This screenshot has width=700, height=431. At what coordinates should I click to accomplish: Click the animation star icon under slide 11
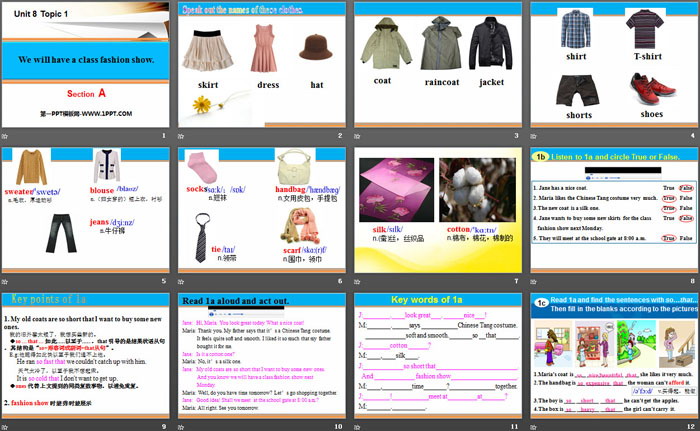(357, 427)
